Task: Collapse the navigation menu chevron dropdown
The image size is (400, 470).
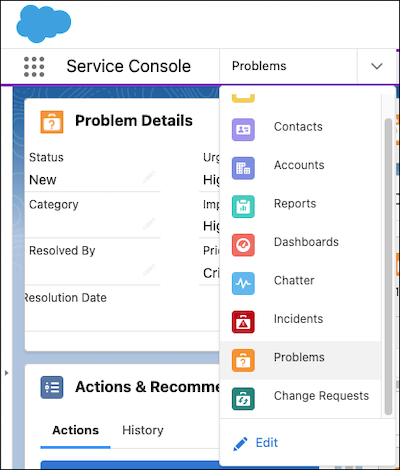Action: tap(377, 66)
